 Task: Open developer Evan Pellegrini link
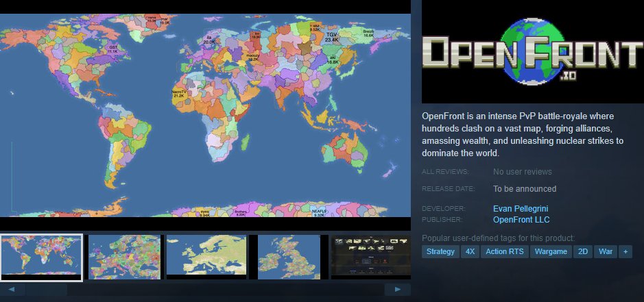[521, 209]
